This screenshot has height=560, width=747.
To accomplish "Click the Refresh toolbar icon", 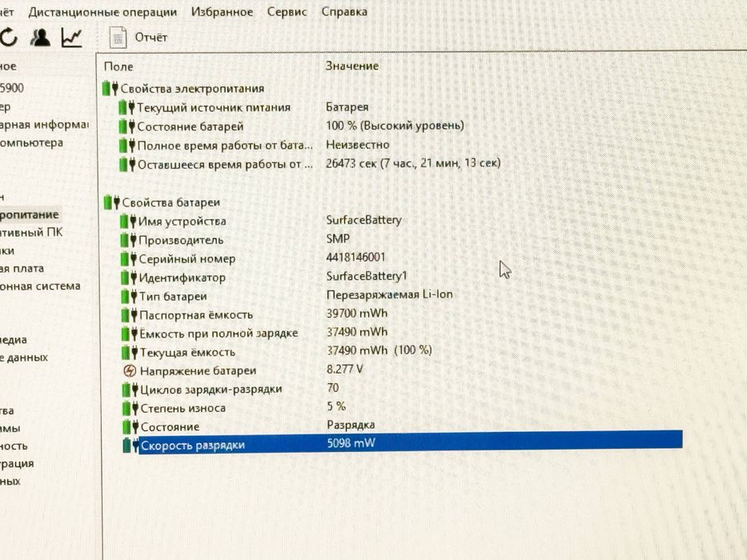I will [8, 37].
